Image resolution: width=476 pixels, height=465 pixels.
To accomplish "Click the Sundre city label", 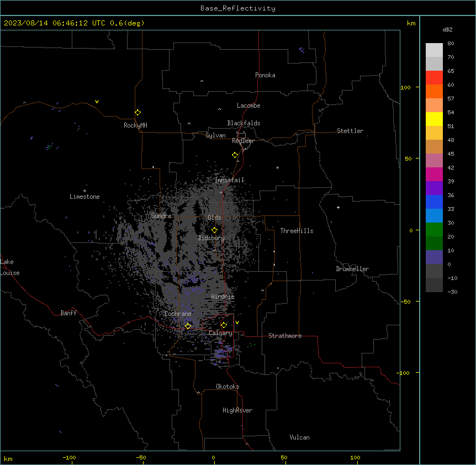I will pyautogui.click(x=161, y=216).
